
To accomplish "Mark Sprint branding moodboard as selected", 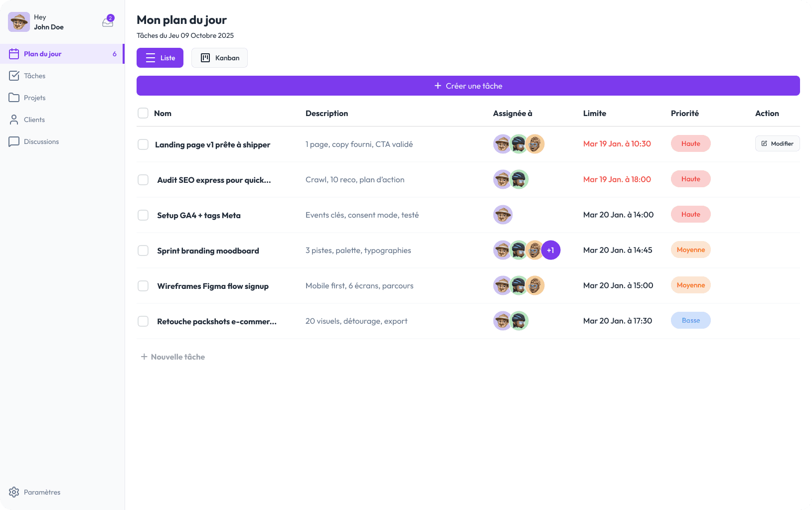I will pyautogui.click(x=143, y=250).
